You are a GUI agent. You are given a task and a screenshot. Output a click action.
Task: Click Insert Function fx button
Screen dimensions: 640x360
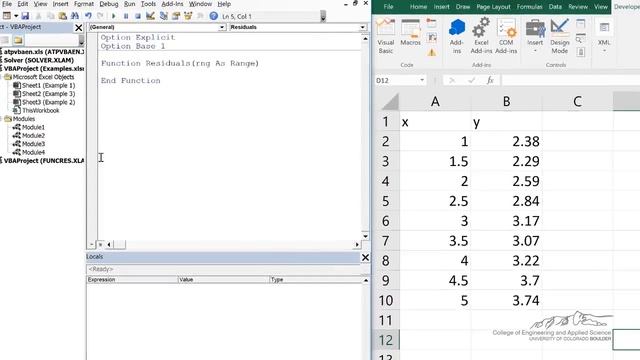point(490,80)
